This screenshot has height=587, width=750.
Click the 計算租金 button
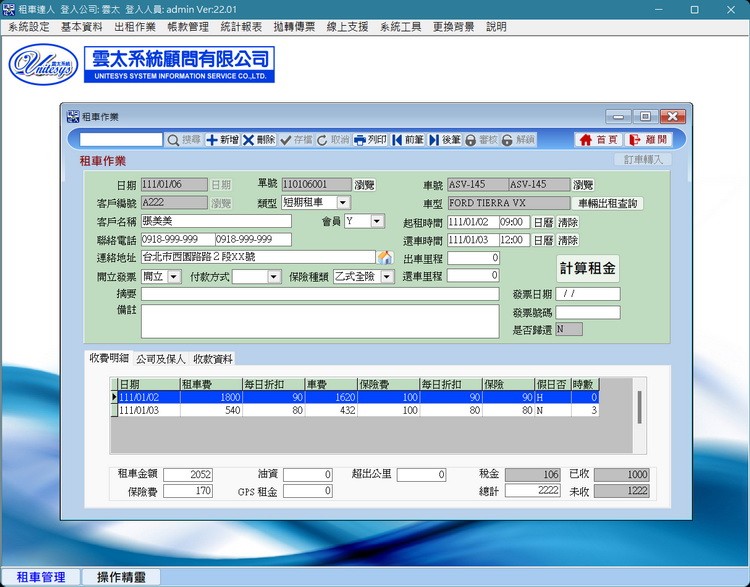(587, 268)
